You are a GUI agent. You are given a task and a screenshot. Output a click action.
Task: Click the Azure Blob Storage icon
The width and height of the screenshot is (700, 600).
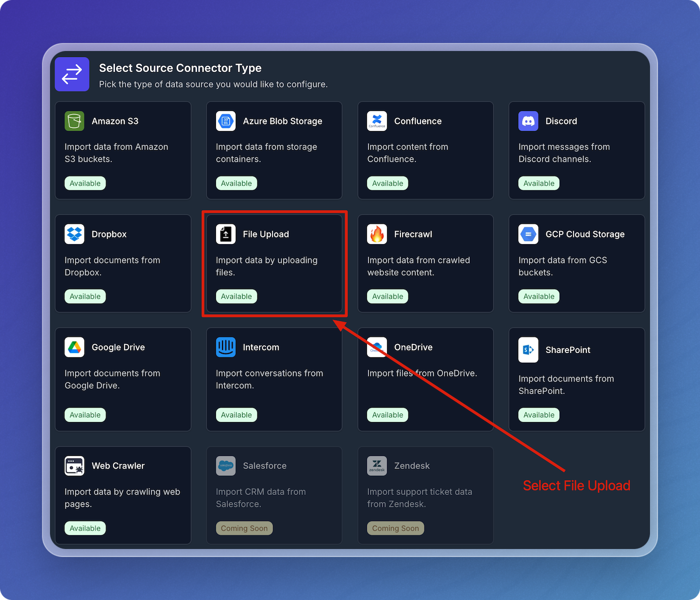[225, 121]
